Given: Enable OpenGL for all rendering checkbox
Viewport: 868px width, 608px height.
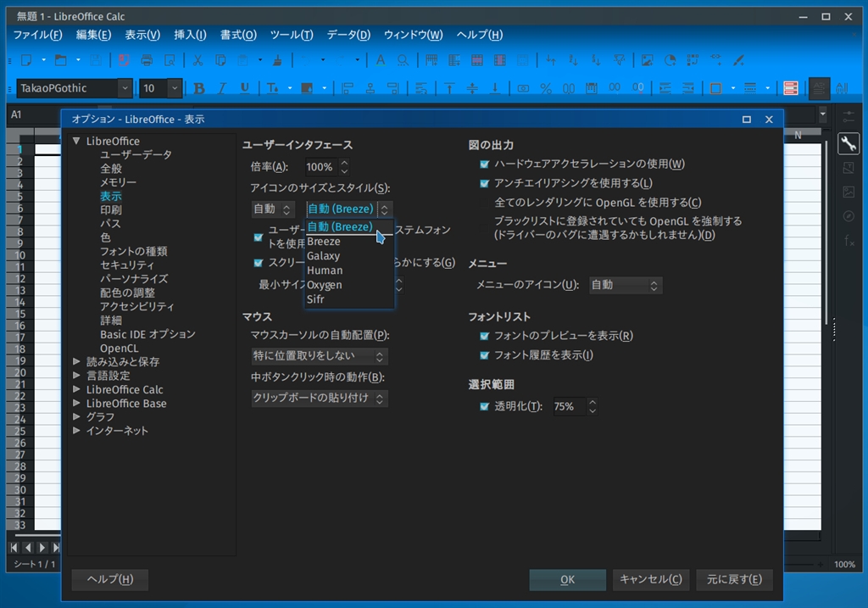Looking at the screenshot, I should point(484,203).
